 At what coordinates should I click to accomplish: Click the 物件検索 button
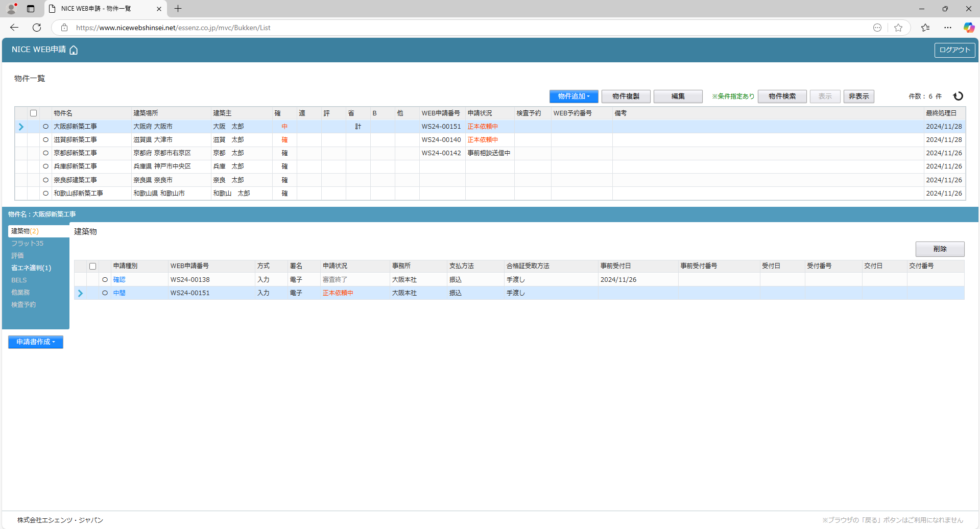pos(782,96)
